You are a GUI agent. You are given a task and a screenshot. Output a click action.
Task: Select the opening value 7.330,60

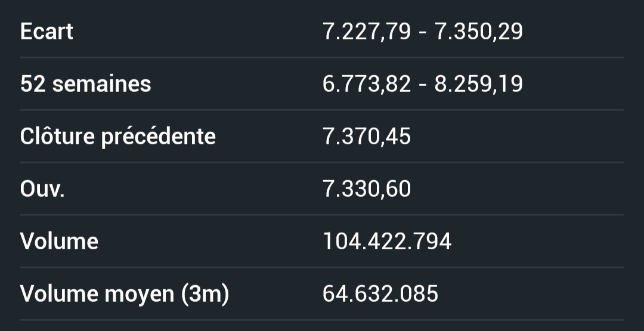click(366, 189)
